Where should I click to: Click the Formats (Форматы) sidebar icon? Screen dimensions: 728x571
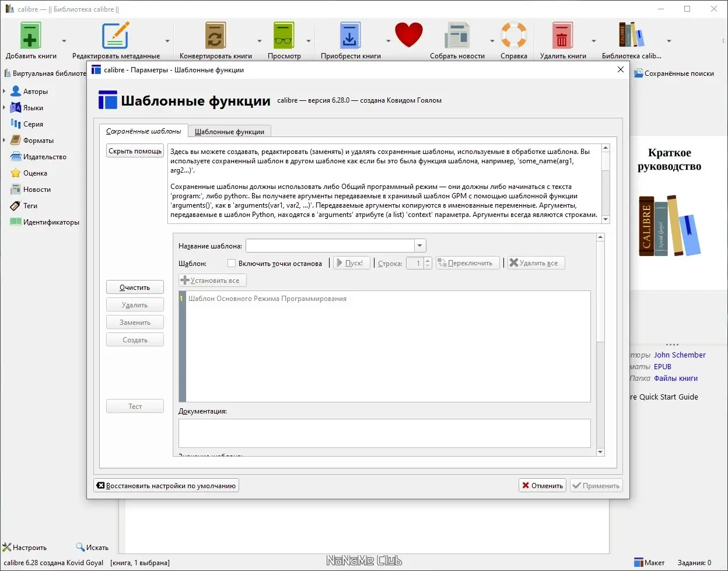pyautogui.click(x=15, y=141)
